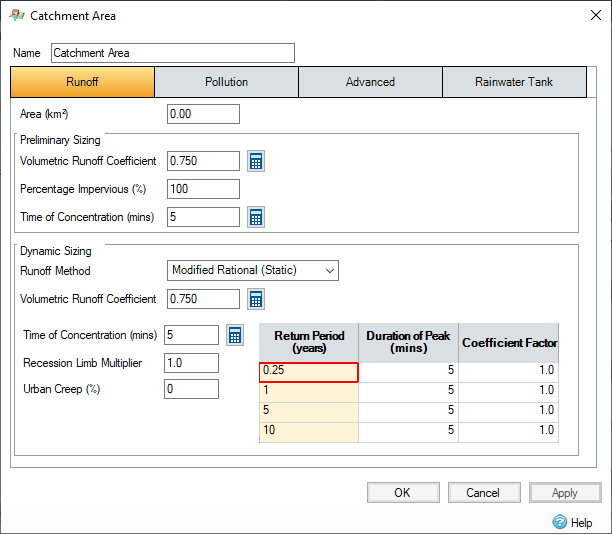This screenshot has height=534, width=612.
Task: Open the Rainwater Tank tab
Action: [x=514, y=82]
